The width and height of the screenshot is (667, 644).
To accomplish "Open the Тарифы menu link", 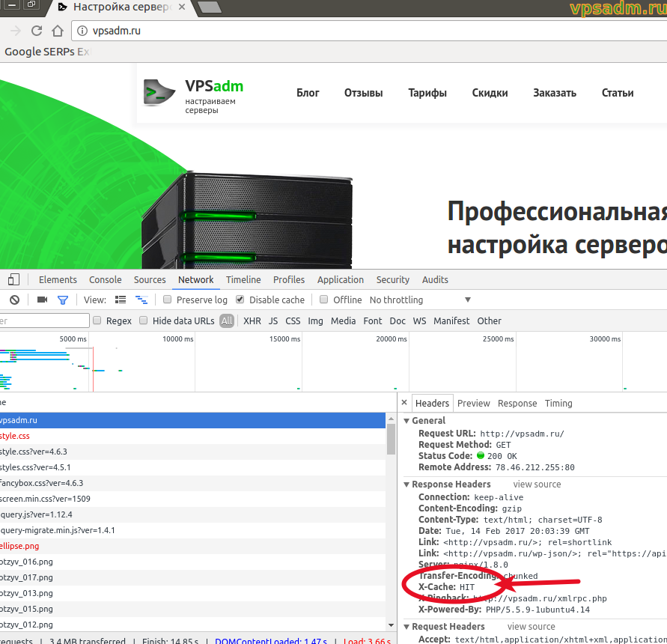I will pos(427,93).
